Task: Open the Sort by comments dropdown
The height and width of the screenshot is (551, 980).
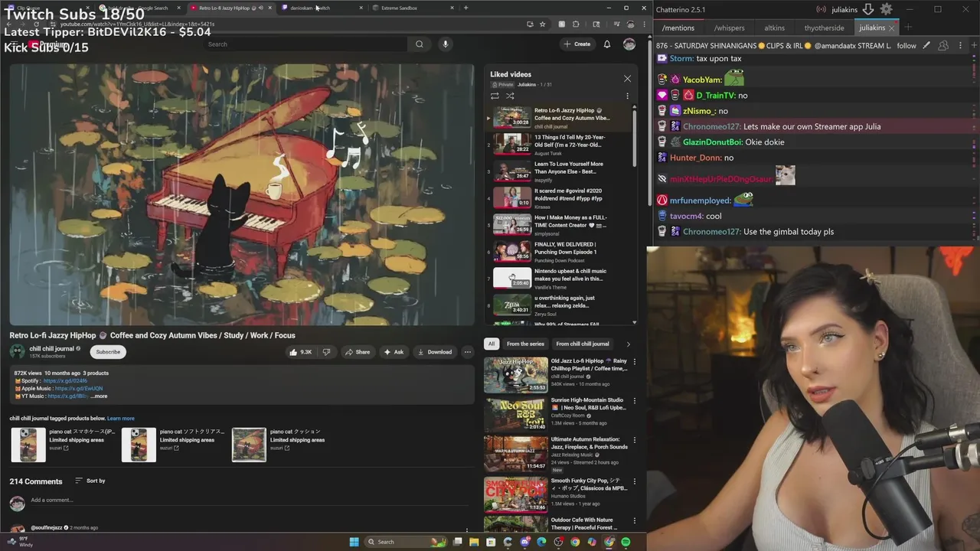Action: 90,481
